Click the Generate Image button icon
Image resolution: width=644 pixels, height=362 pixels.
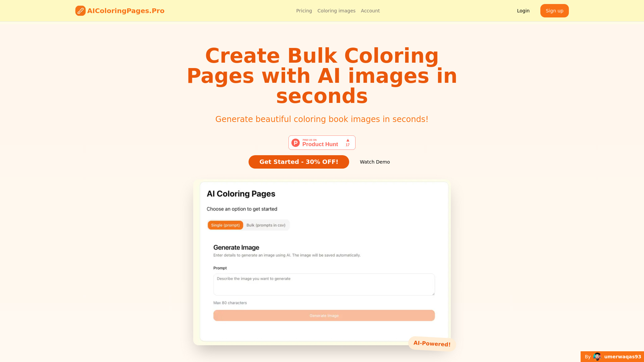(x=324, y=315)
